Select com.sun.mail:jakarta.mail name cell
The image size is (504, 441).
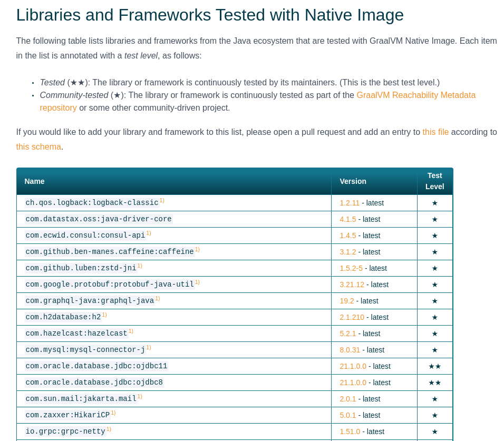pos(174,399)
